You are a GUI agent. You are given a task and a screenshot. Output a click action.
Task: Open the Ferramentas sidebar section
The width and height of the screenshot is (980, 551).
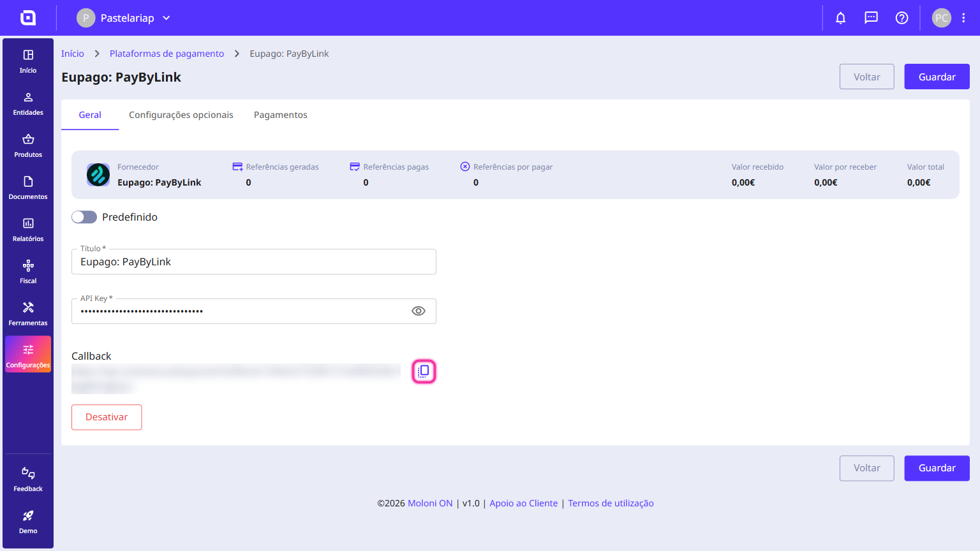[x=28, y=314]
